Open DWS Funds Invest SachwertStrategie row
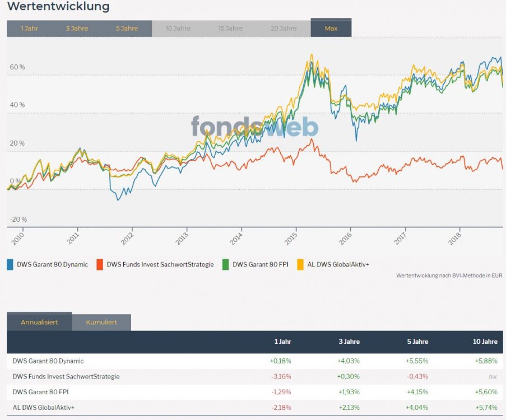This screenshot has width=506, height=420. (66, 376)
